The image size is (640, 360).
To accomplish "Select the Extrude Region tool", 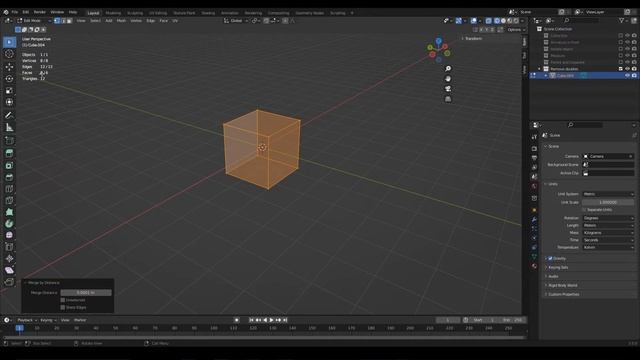I will click(9, 153).
